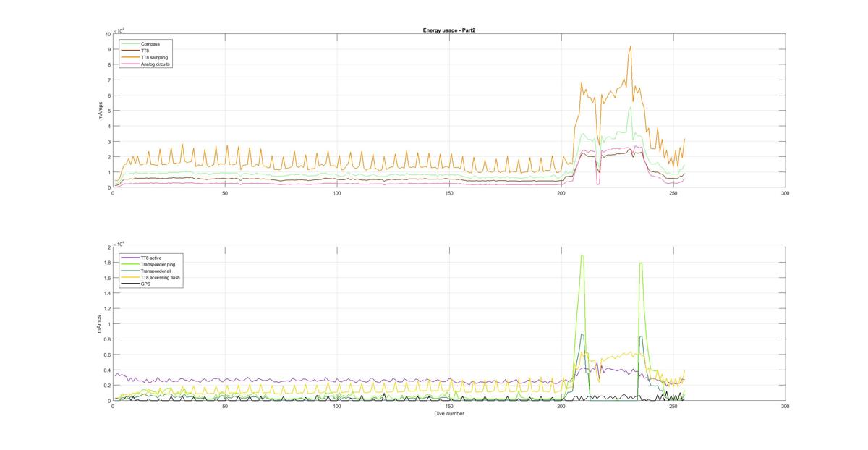Image resolution: width=868 pixels, height=450 pixels.
Task: Click x-axis tick '50' under the bottom plot
Action: 225,407
